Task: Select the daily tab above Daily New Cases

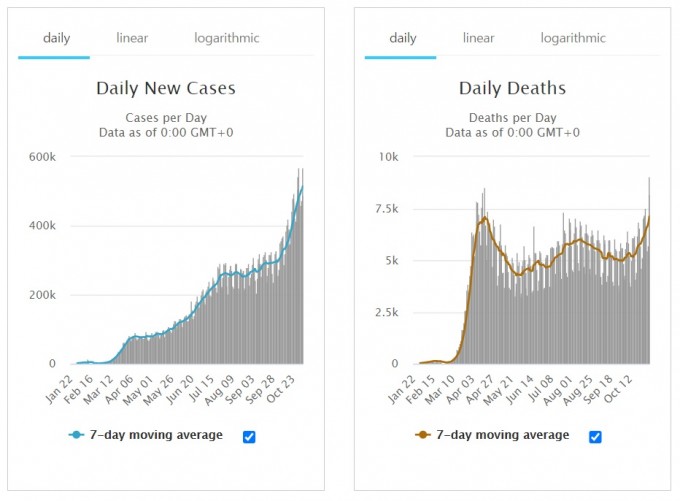Action: pyautogui.click(x=56, y=38)
